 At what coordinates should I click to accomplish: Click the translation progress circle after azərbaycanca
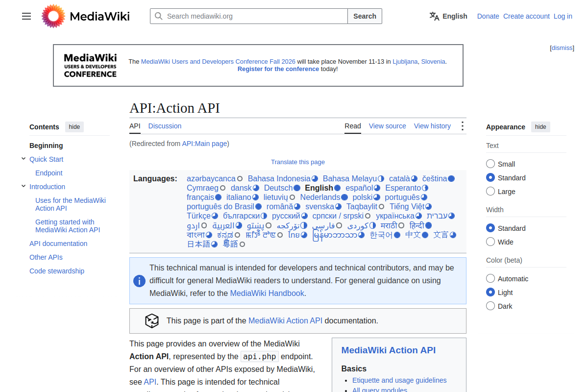[x=240, y=179]
